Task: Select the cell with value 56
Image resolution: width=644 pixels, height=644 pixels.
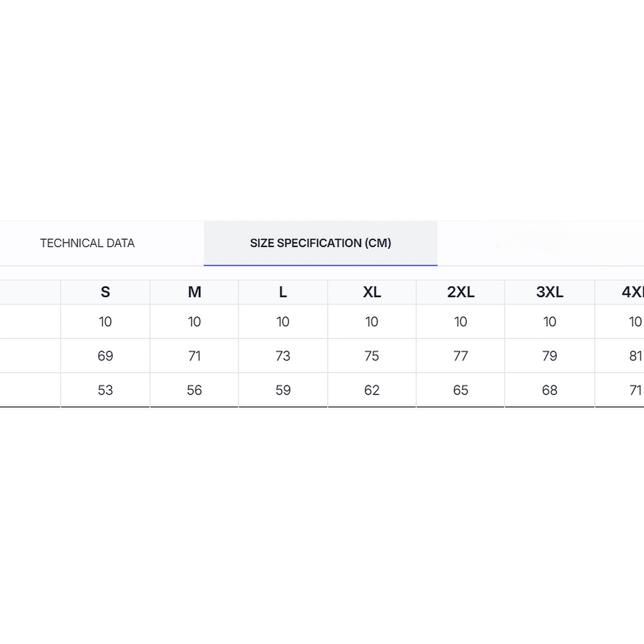Action: [x=194, y=390]
